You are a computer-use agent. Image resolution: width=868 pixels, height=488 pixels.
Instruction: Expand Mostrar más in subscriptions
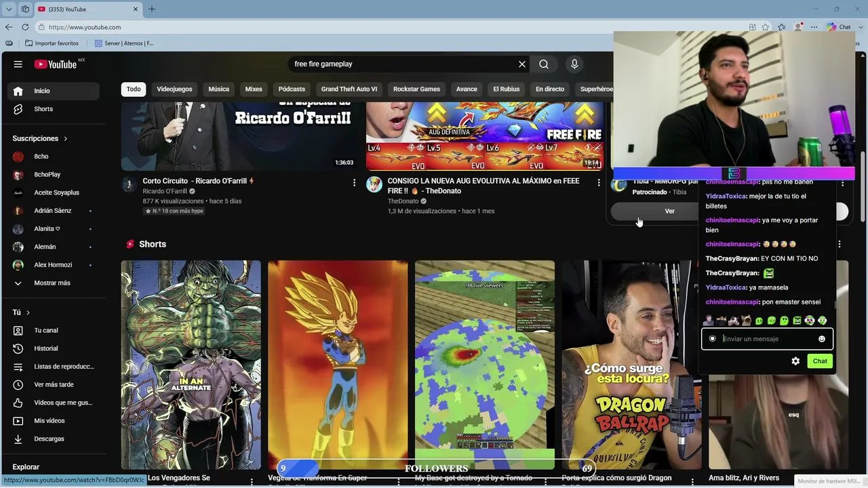(54, 283)
